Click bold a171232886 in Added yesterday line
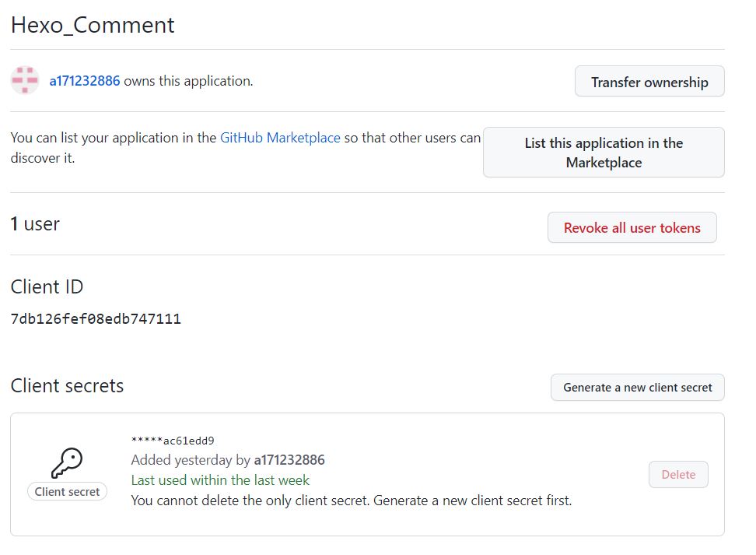The image size is (756, 555). (289, 460)
